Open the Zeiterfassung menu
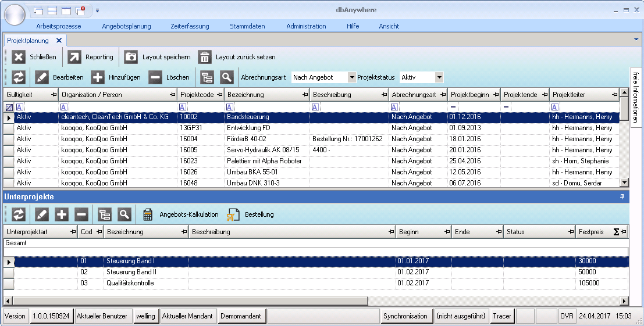 click(x=190, y=26)
